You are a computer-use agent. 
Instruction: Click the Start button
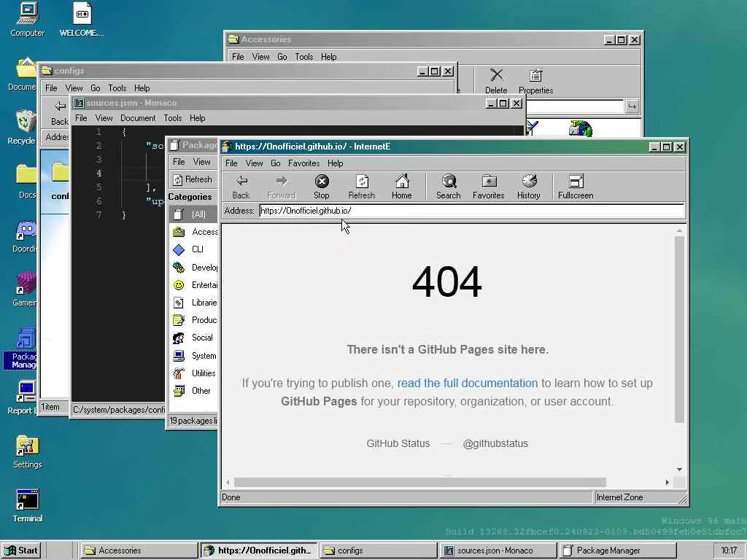tap(21, 551)
